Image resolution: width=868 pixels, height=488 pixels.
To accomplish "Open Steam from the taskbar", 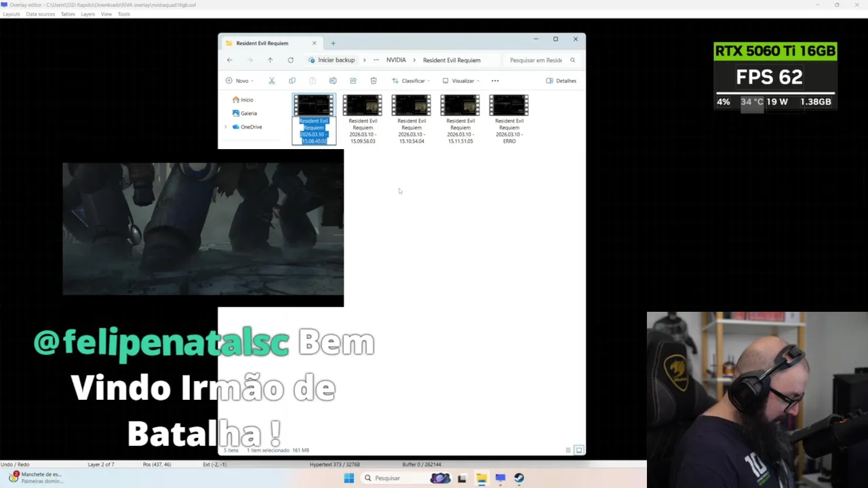I will click(519, 478).
